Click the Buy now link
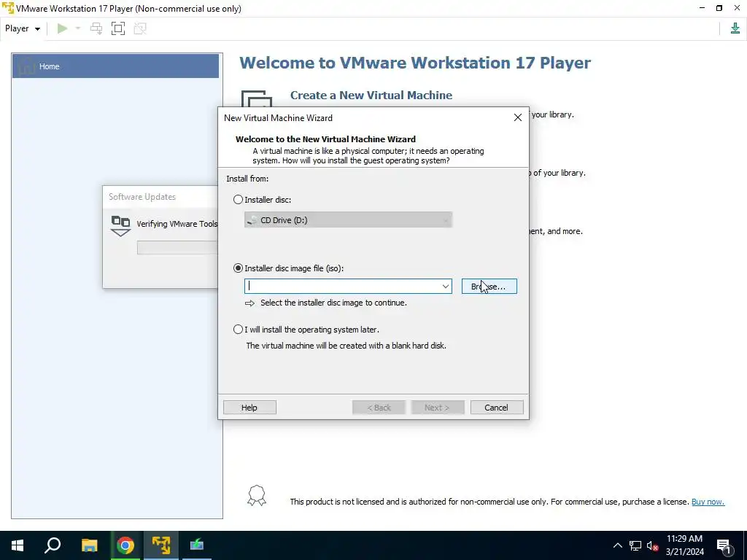Viewport: 747px width, 560px height. pyautogui.click(x=708, y=502)
